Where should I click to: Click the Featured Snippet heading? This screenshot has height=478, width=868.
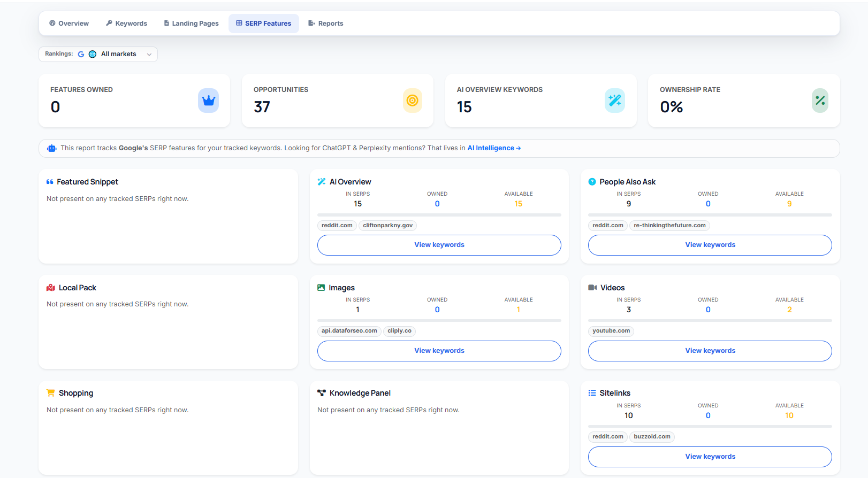(x=88, y=182)
